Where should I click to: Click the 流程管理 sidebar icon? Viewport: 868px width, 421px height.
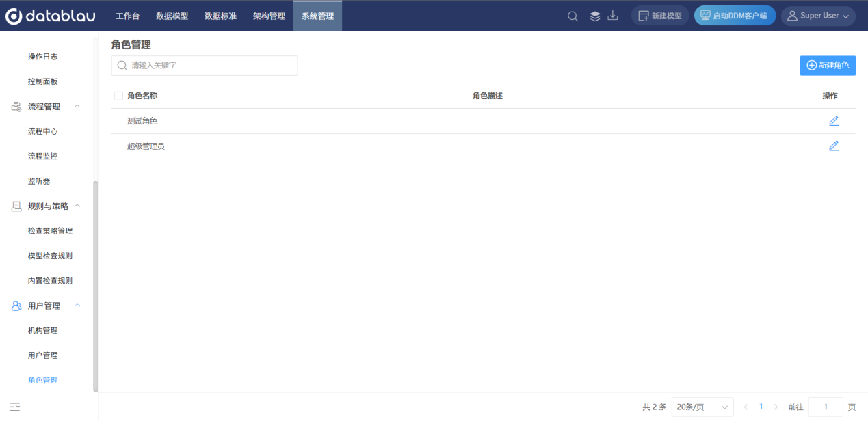tap(16, 107)
